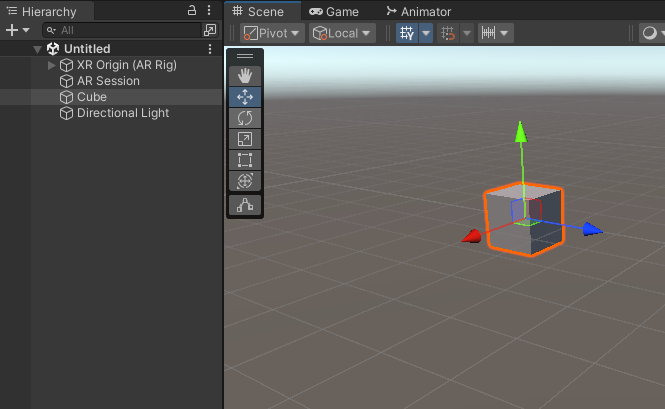The width and height of the screenshot is (665, 409).
Task: Open the Local handle rotation dropdown
Action: click(342, 33)
